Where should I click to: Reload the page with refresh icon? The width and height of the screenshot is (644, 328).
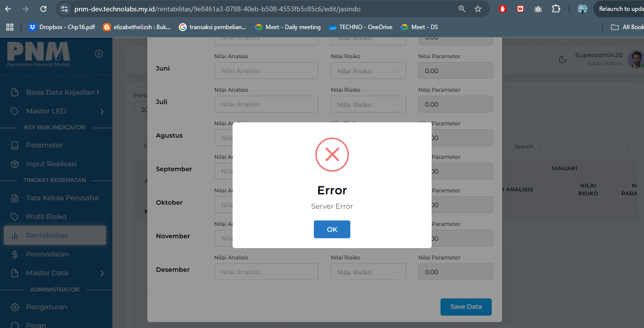click(x=43, y=9)
